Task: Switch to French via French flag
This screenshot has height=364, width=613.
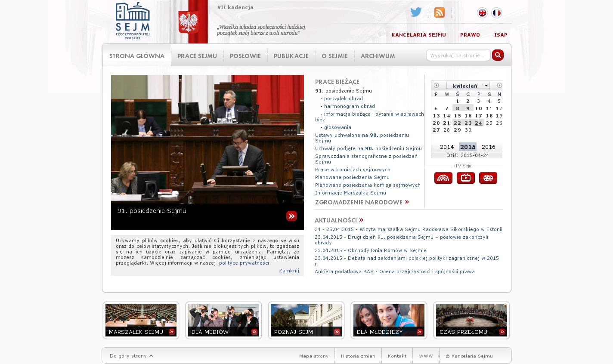Action: coord(496,13)
